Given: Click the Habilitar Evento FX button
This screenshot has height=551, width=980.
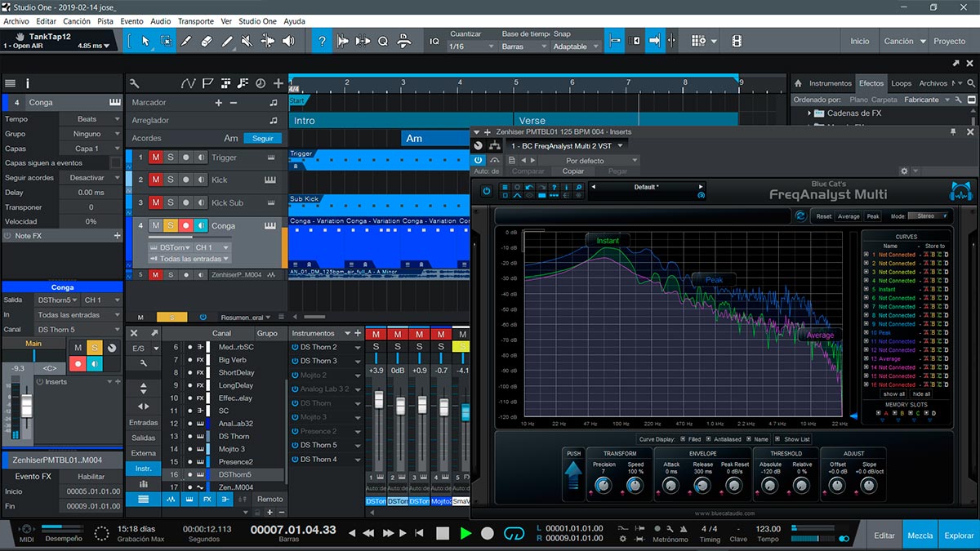Looking at the screenshot, I should click(91, 476).
